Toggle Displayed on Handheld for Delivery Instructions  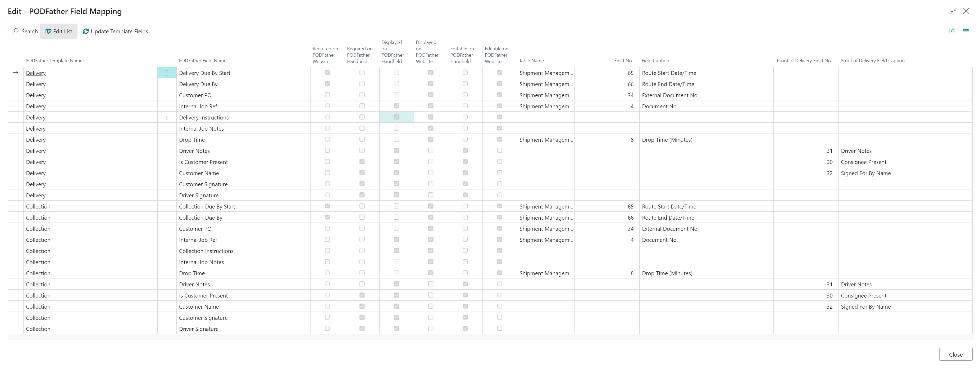(396, 117)
